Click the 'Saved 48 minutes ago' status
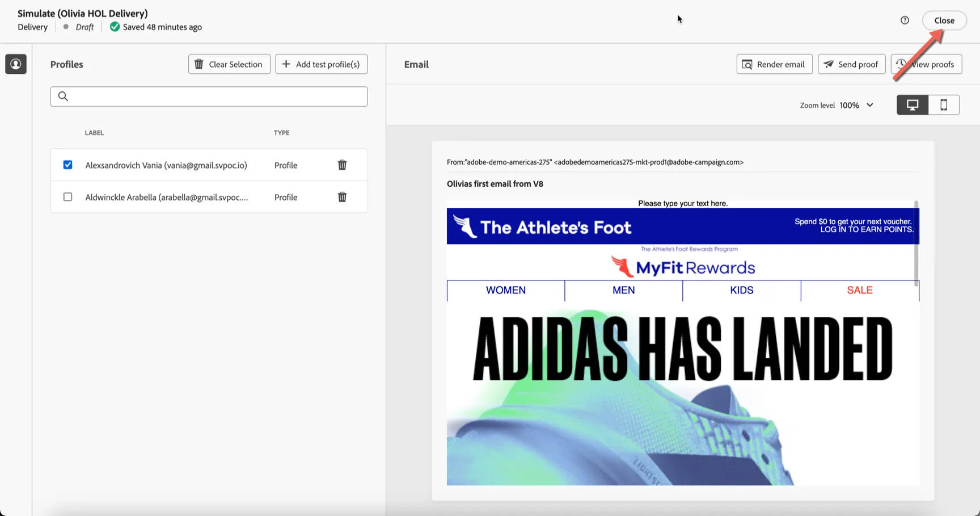The image size is (980, 516). point(162,27)
